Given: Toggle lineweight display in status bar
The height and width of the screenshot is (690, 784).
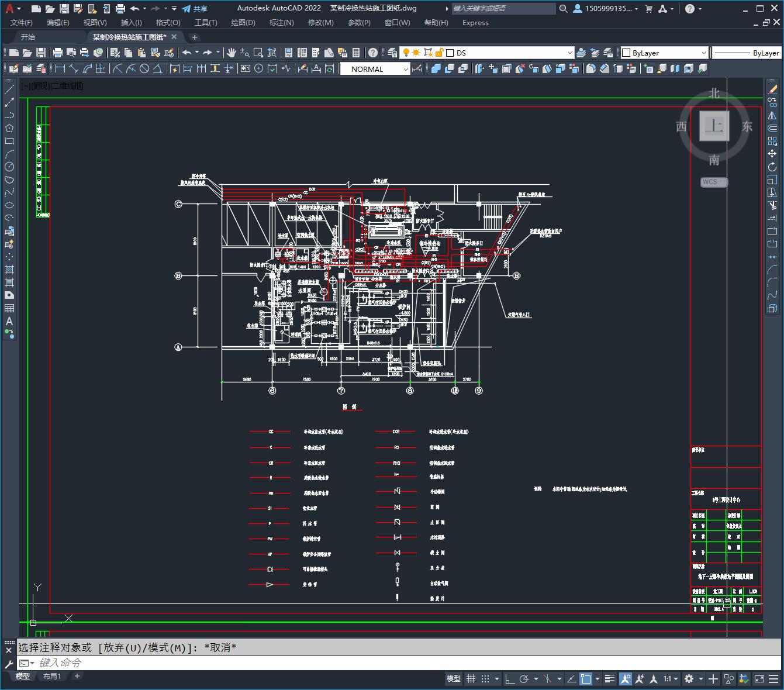Looking at the screenshot, I should tap(610, 679).
